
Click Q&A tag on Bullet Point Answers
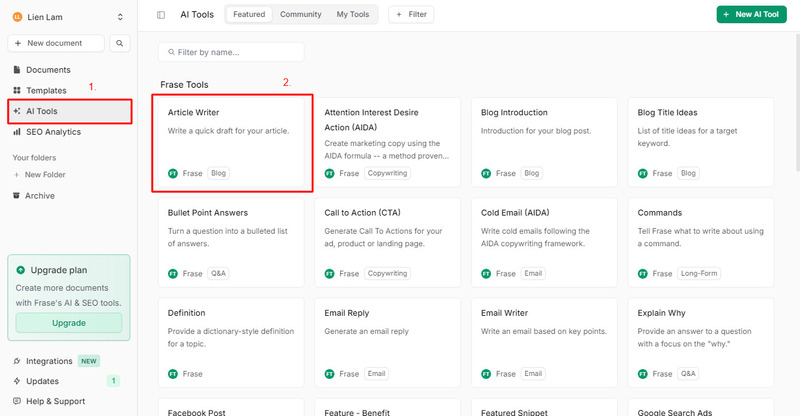[x=218, y=274]
